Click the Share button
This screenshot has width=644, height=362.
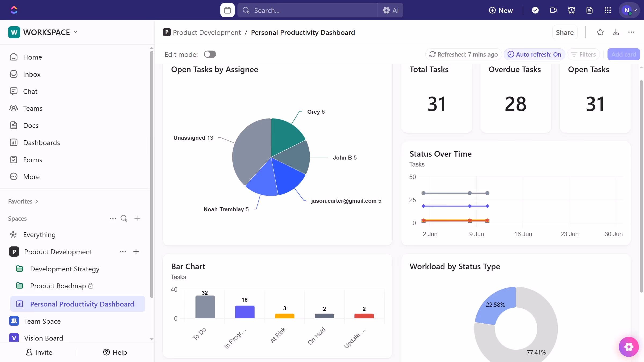click(565, 32)
